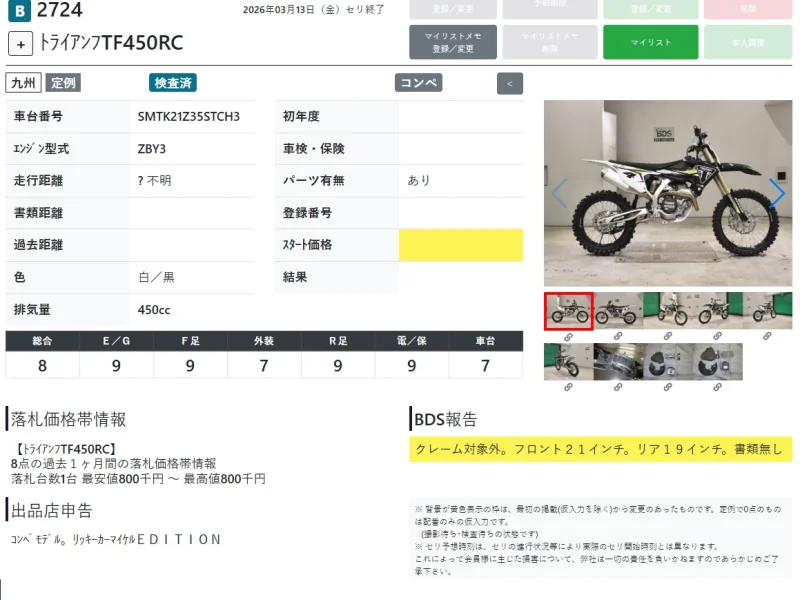This screenshot has height=600, width=800.
Task: Select second thumbnail in top row
Action: pyautogui.click(x=618, y=311)
